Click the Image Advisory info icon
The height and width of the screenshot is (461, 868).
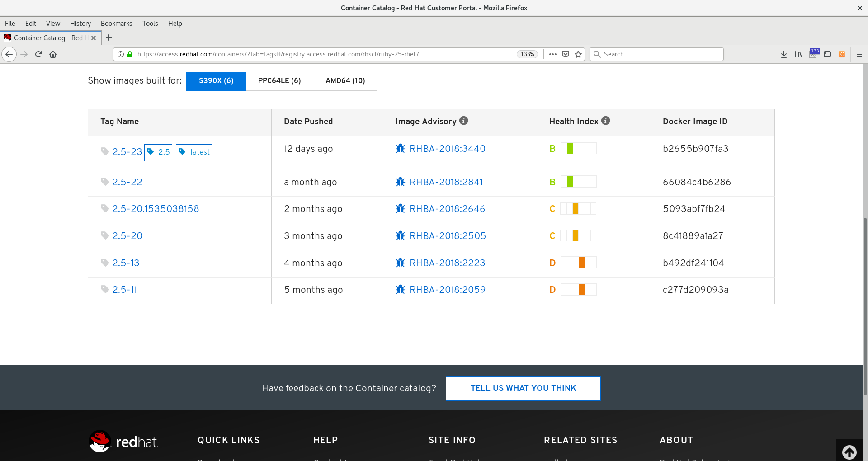coord(464,121)
